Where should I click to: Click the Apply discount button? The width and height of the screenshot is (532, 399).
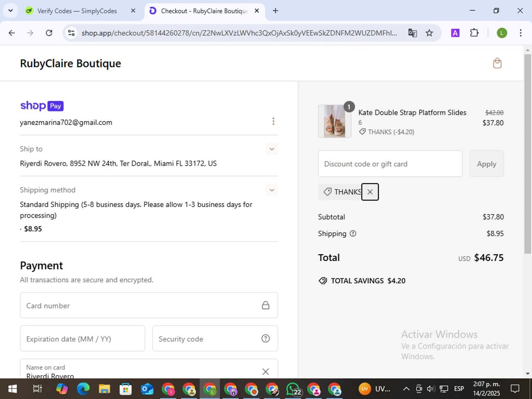click(x=487, y=164)
